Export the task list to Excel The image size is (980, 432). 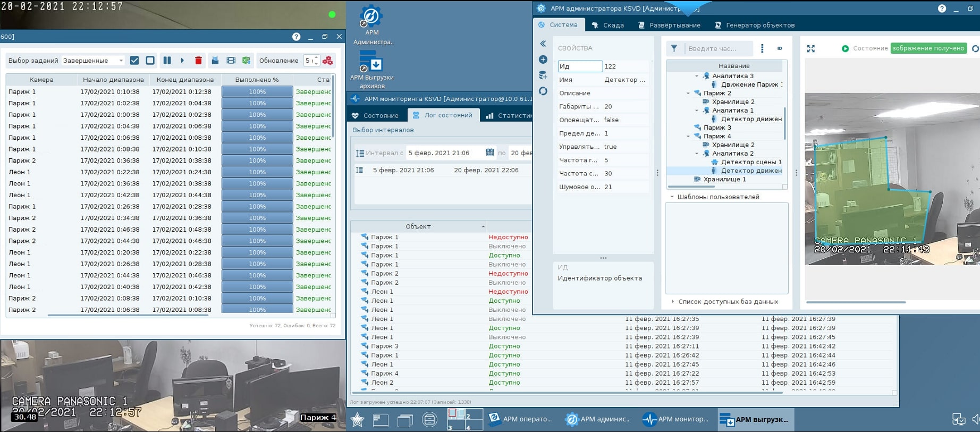pos(246,61)
